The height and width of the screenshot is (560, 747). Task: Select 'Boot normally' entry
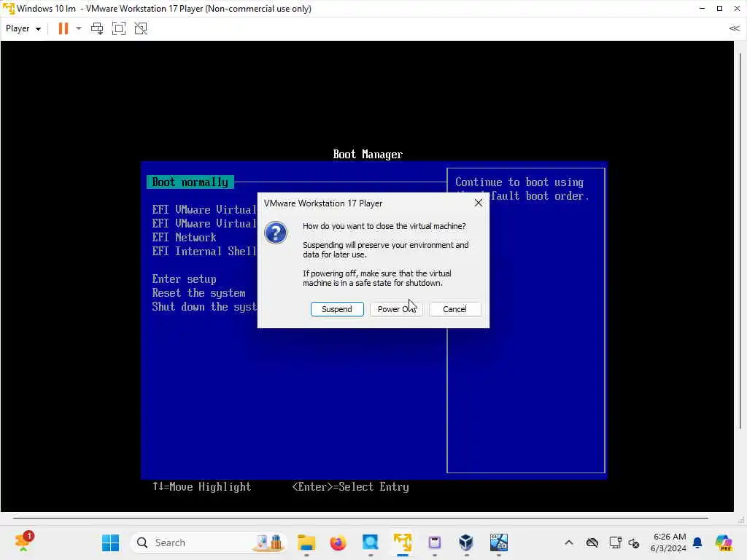(190, 182)
